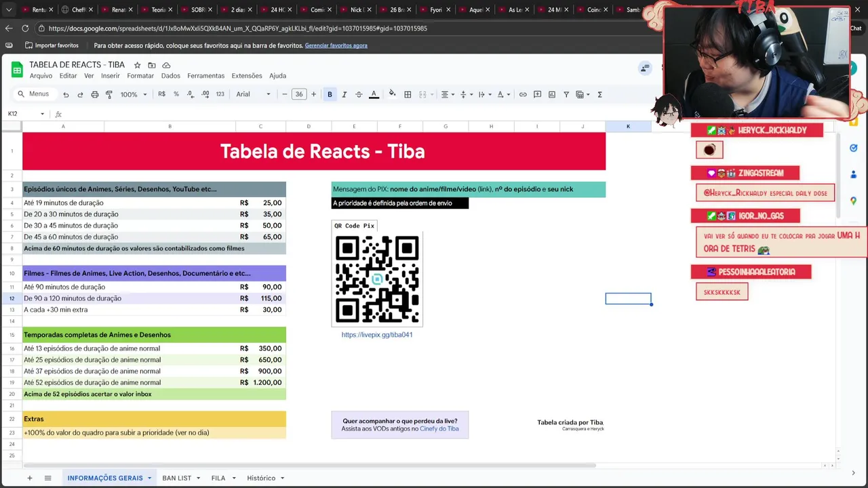Click the font size field showing 36

299,94
